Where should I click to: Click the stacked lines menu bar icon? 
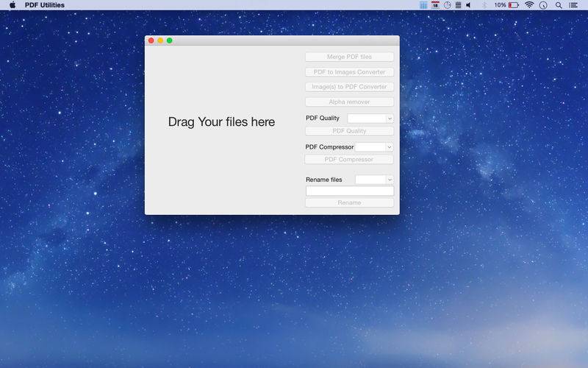pyautogui.click(x=458, y=5)
